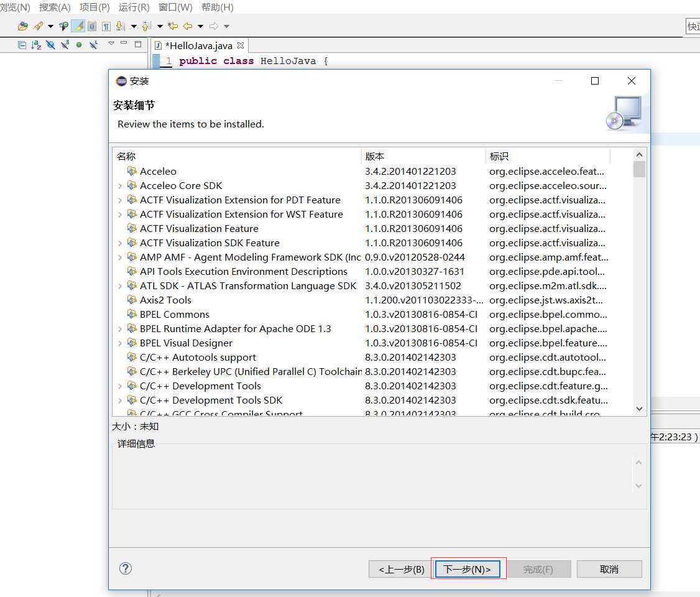The image size is (700, 597).
Task: Click the list scrollbar up arrow
Action: click(639, 154)
